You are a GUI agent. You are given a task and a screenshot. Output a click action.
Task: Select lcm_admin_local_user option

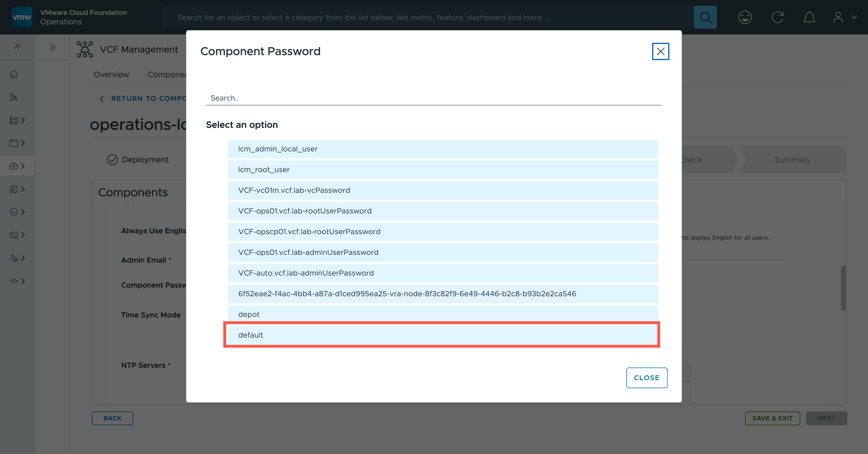coord(442,149)
